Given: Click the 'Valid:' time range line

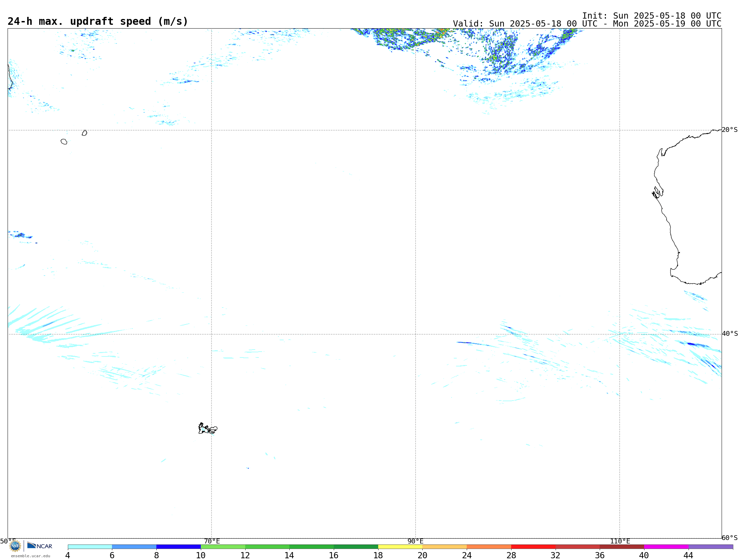Looking at the screenshot, I should [587, 24].
